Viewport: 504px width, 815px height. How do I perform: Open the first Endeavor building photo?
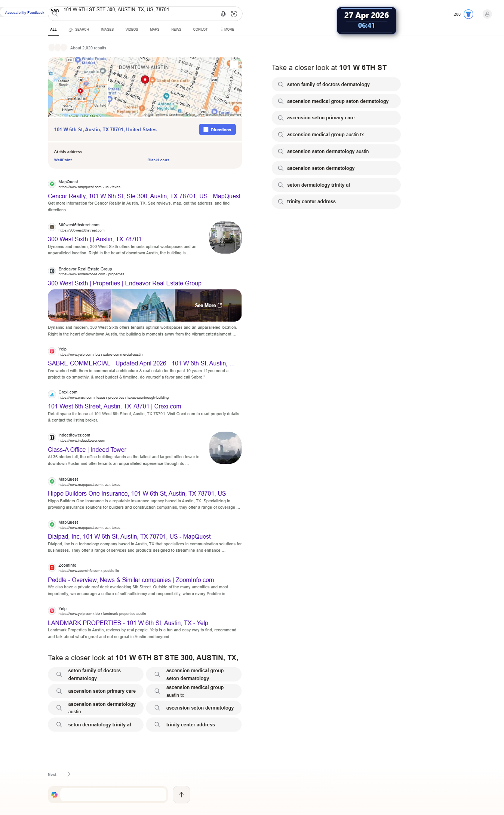pyautogui.click(x=79, y=305)
